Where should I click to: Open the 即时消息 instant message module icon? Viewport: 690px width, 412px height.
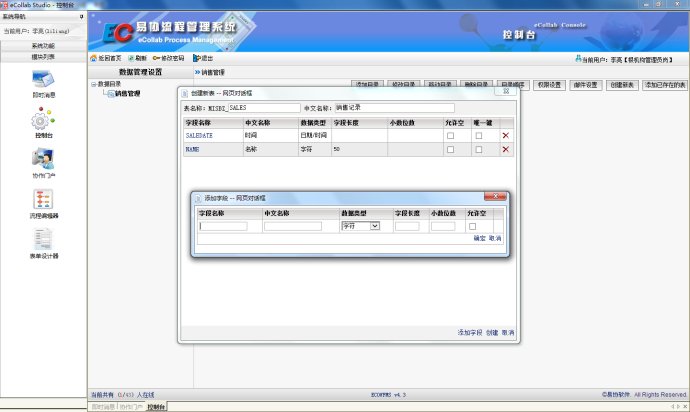tap(43, 79)
